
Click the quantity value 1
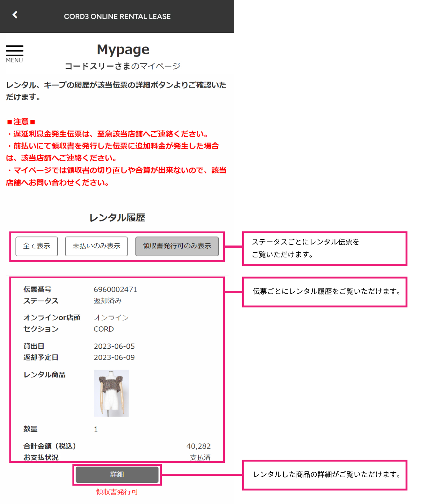[96, 429]
